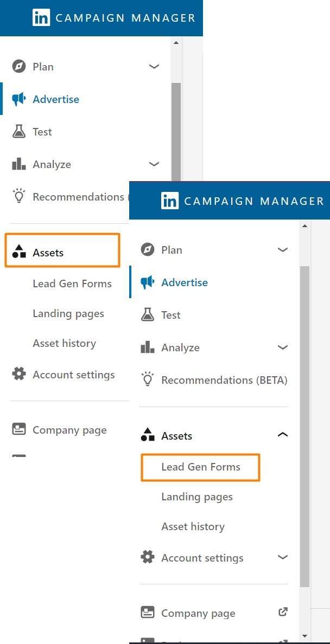View Asset history
Screen dimensions: 330x644
click(193, 526)
